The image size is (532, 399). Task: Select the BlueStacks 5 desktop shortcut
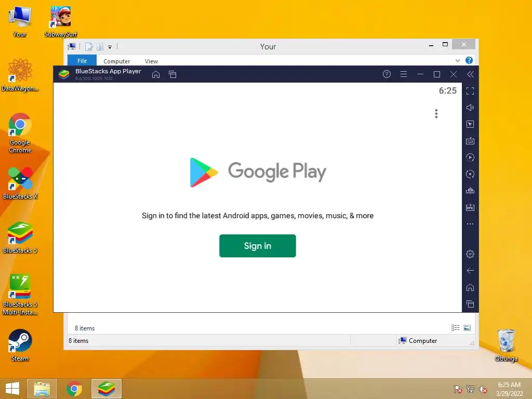click(x=20, y=237)
